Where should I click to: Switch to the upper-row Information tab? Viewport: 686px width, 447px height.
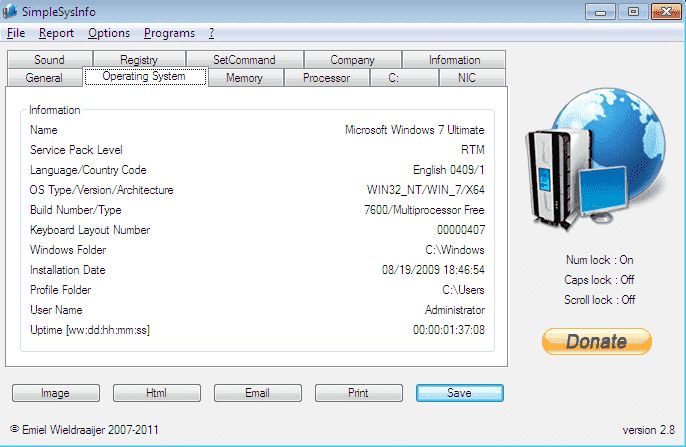point(454,59)
